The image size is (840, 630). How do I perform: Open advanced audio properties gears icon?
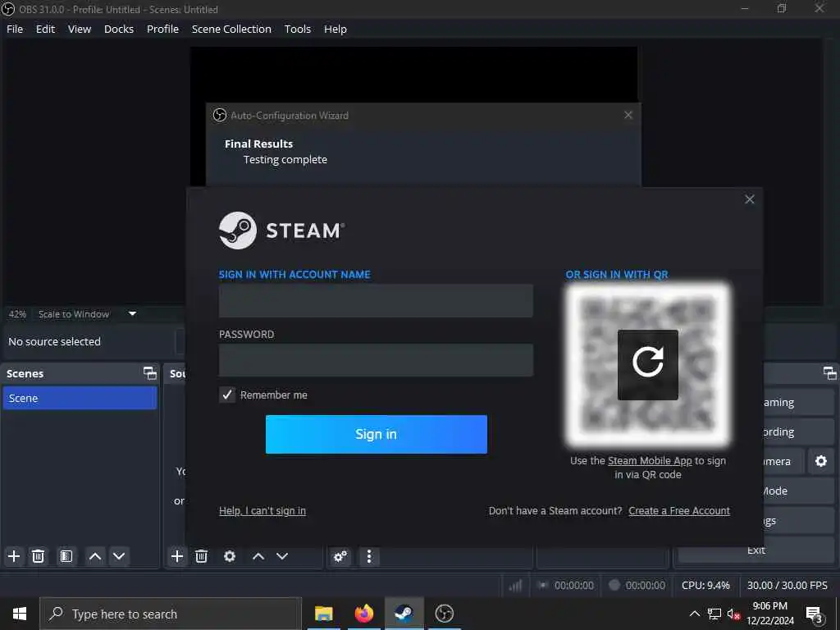tap(340, 557)
